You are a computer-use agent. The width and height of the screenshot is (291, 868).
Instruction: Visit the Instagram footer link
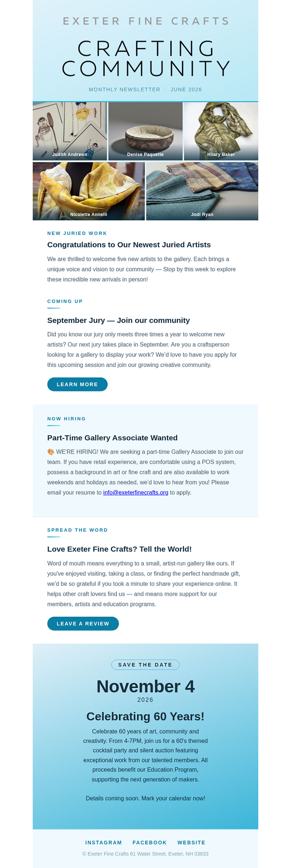[103, 842]
